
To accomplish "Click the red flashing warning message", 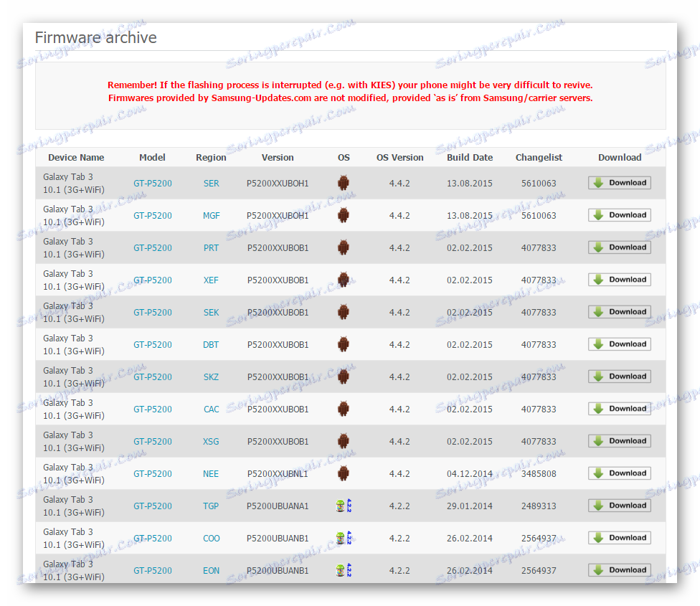I will (351, 92).
